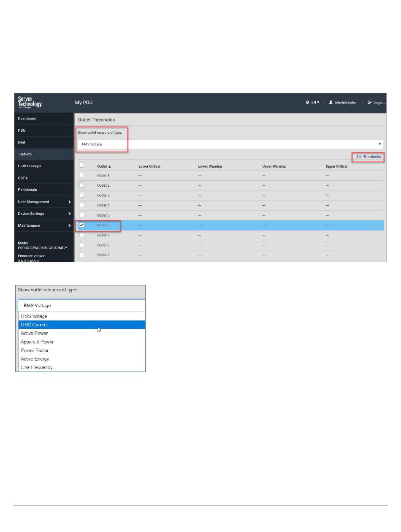Expand the Maintenance section chevron
401x532 pixels.
(x=69, y=225)
